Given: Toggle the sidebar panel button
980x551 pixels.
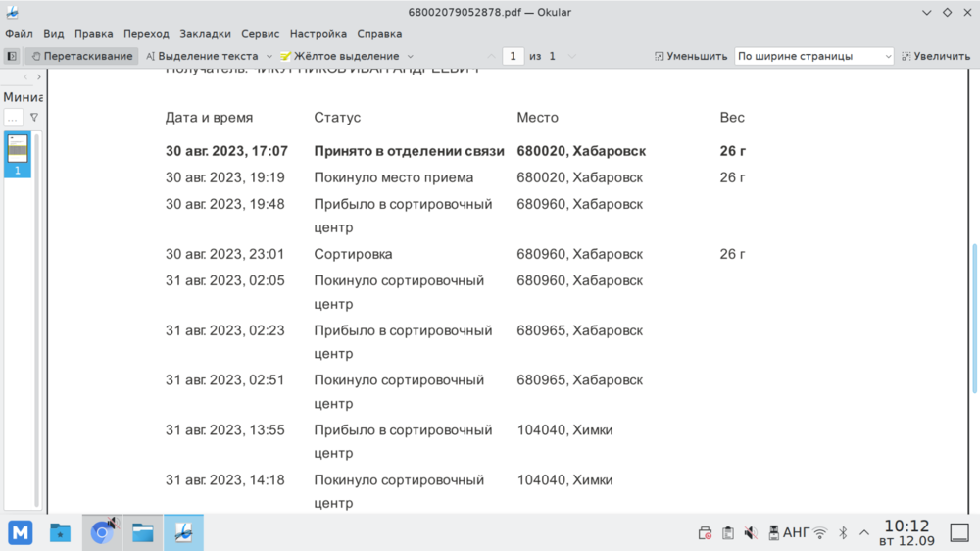Looking at the screenshot, I should pyautogui.click(x=12, y=57).
